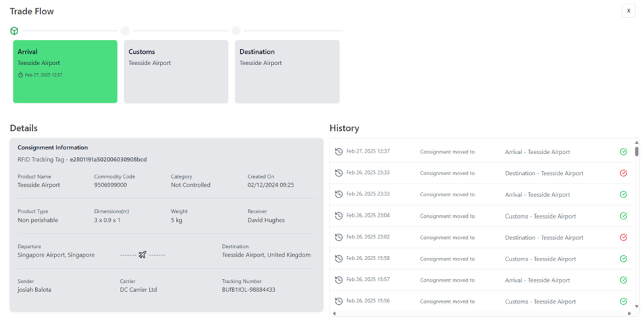Click the history vertical scrollbar thumb
Viewport: 644px width, 325px height.
pos(636,151)
